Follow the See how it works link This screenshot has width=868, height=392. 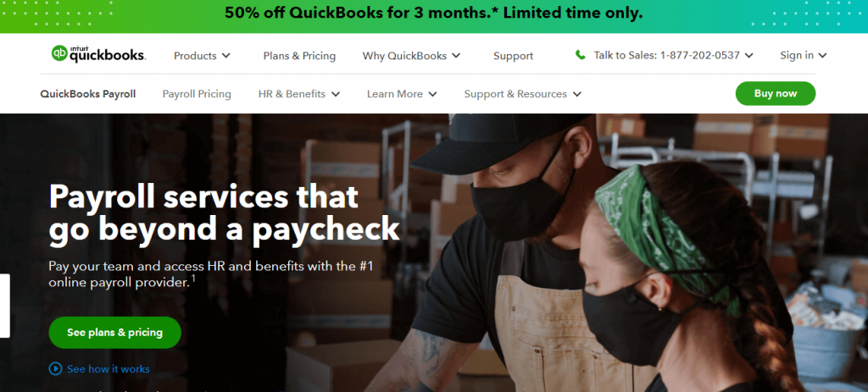(108, 369)
